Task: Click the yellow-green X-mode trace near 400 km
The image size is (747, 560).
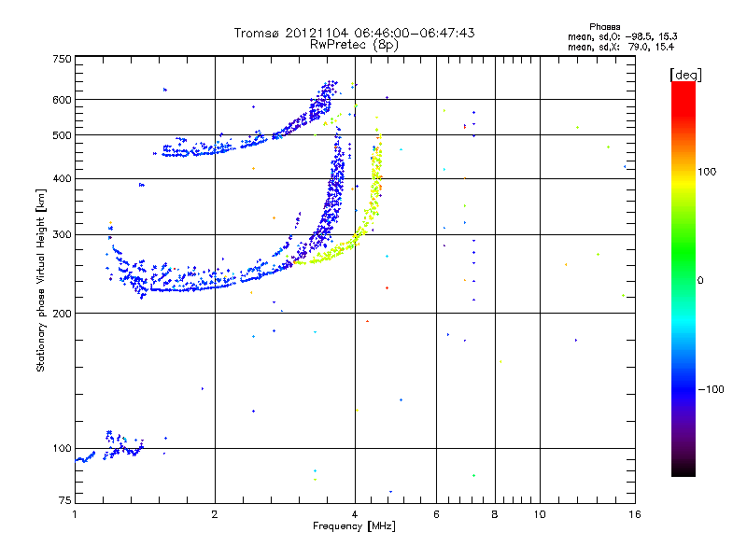Action: pos(376,181)
